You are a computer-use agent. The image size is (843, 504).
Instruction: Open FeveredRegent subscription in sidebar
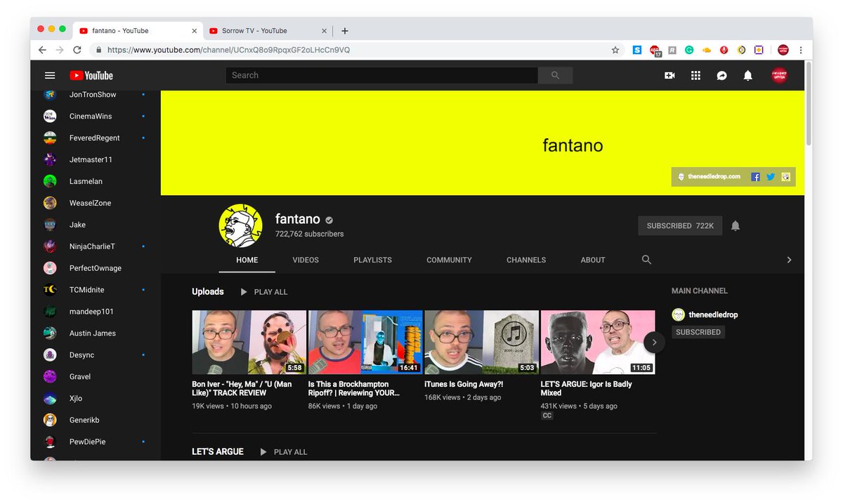point(95,138)
